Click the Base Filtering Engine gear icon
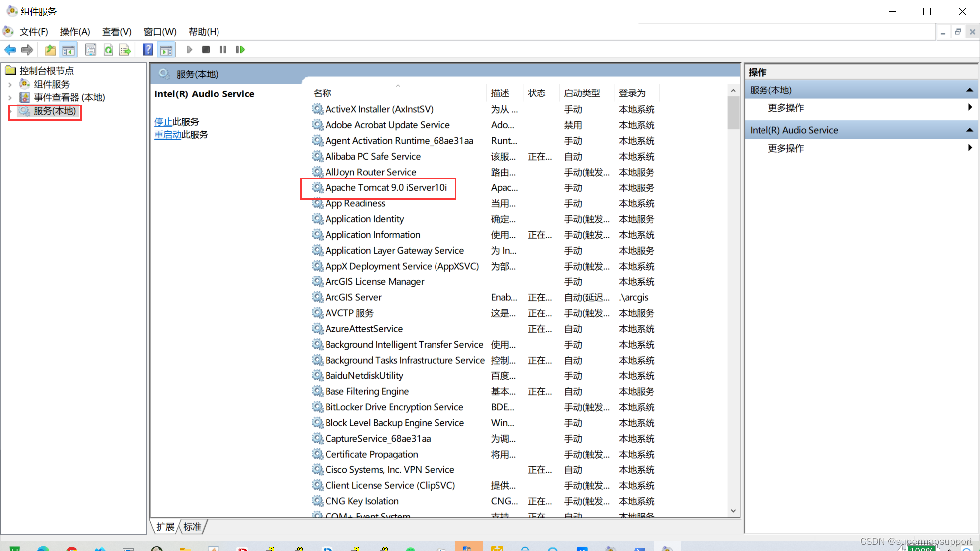The width and height of the screenshot is (980, 551). (318, 391)
